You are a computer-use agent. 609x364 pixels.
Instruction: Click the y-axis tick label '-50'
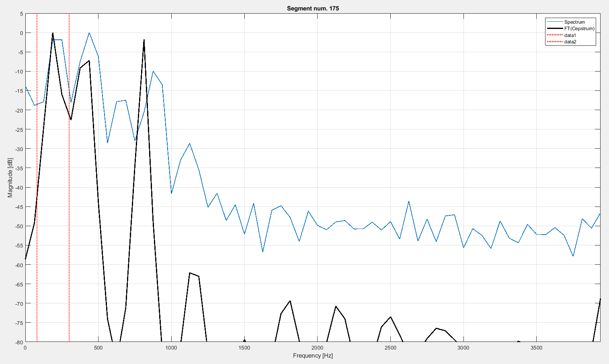pos(19,226)
